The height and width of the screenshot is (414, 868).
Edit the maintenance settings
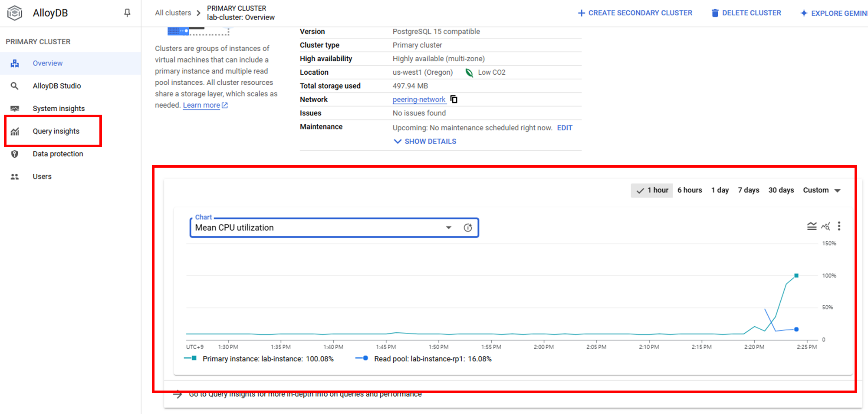pos(565,128)
